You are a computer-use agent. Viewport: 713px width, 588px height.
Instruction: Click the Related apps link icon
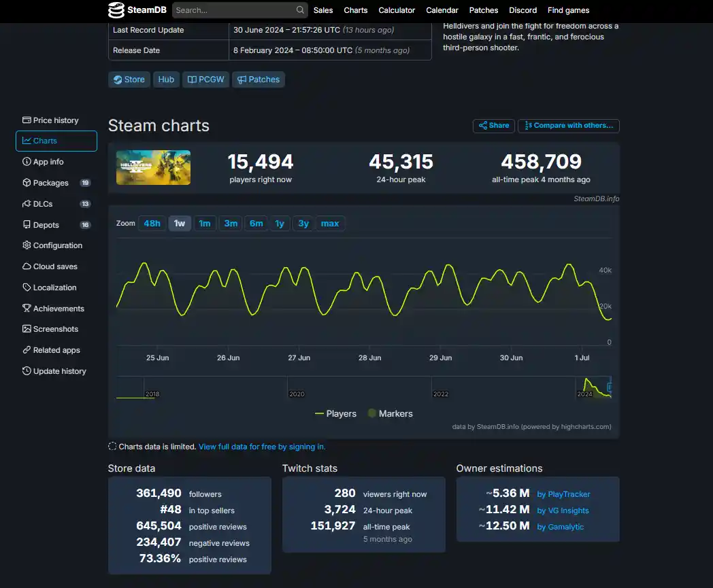click(x=27, y=350)
